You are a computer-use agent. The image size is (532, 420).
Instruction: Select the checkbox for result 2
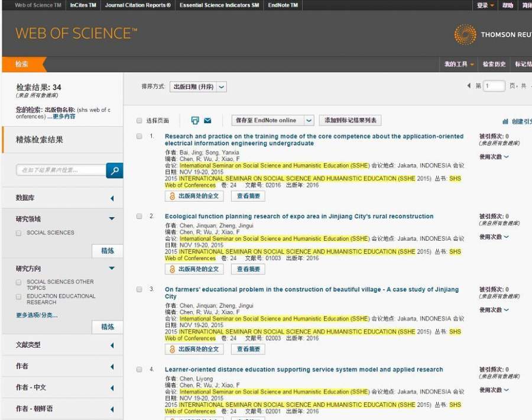point(139,217)
